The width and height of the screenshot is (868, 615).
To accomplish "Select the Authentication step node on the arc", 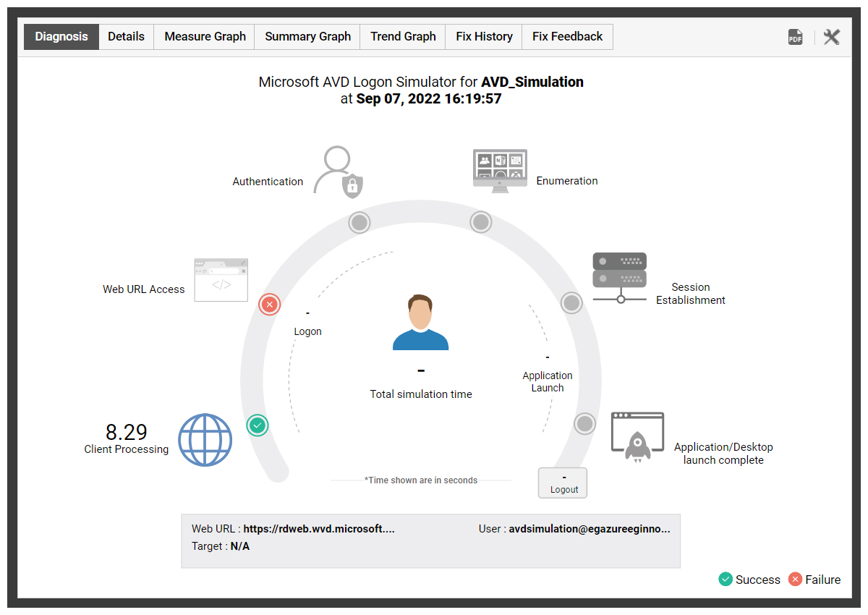I will tap(359, 222).
